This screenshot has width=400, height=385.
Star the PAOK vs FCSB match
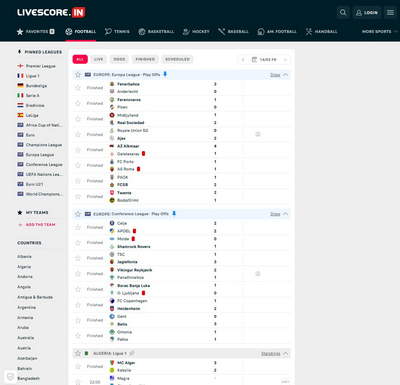point(78,181)
